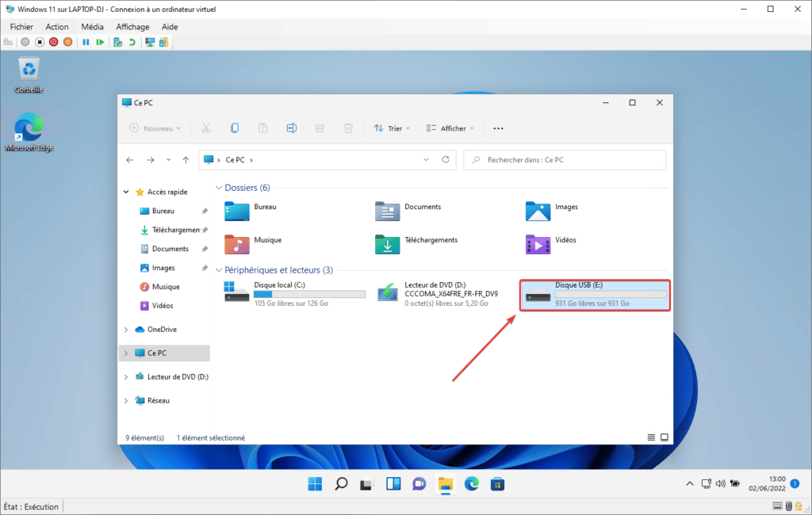812x515 pixels.
Task: Expand the Réseau tree node
Action: [x=126, y=401]
